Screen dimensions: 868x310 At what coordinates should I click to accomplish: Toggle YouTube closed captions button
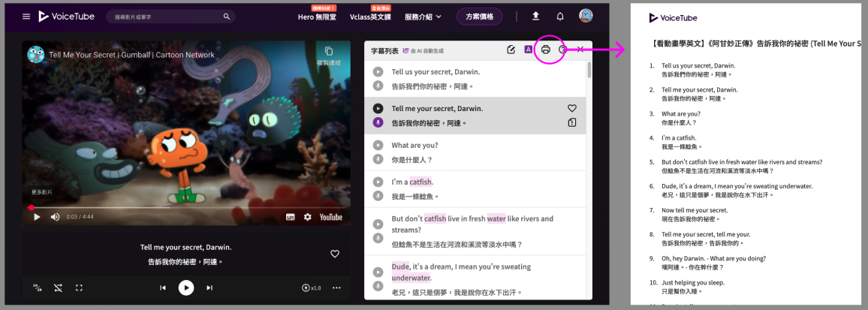(x=290, y=217)
